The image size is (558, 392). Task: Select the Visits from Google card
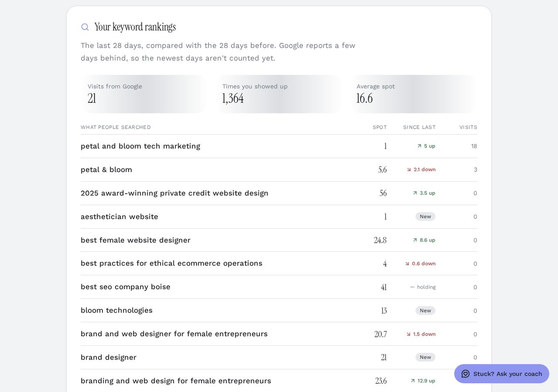pos(144,94)
